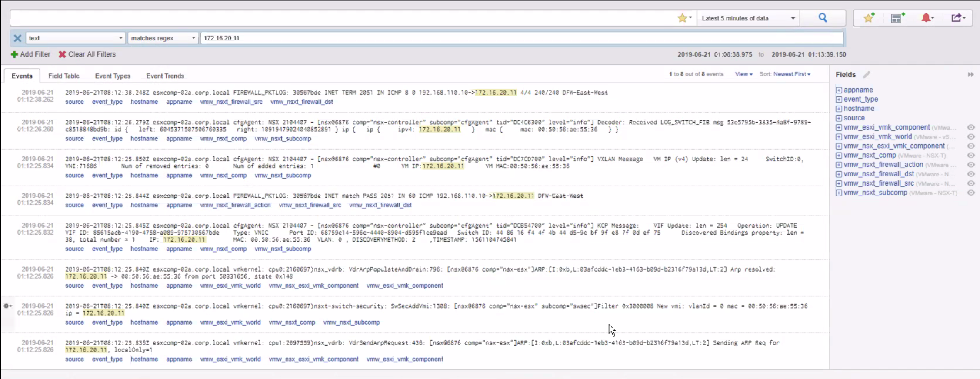Viewport: 980px width, 379px height.
Task: Open the 'matches regex' operator dropdown
Action: (163, 38)
